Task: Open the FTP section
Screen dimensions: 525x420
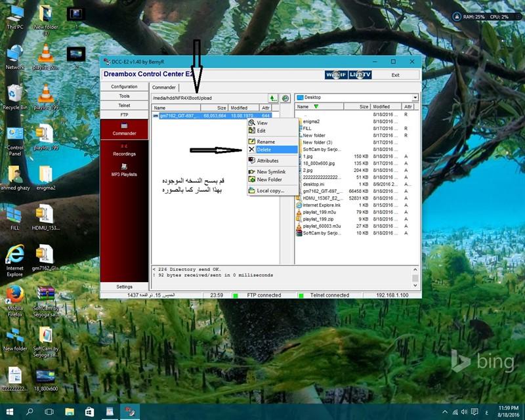Action: click(x=124, y=115)
